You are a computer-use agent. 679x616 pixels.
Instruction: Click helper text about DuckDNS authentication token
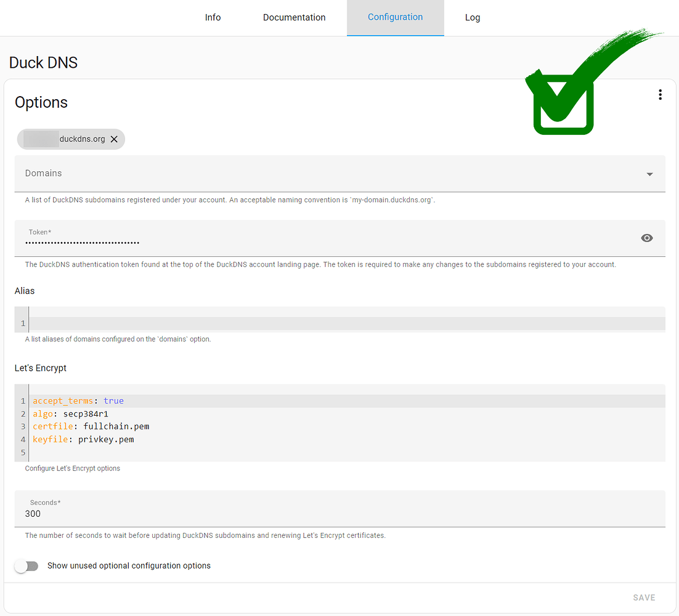coord(320,264)
